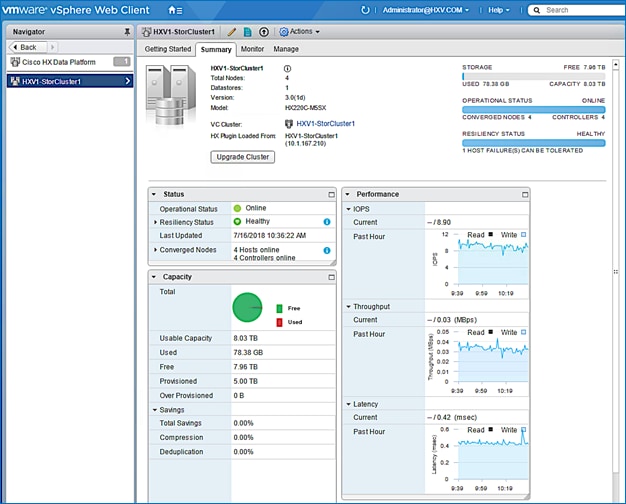
Task: Click the VC Cluster icon next to link
Action: 289,124
